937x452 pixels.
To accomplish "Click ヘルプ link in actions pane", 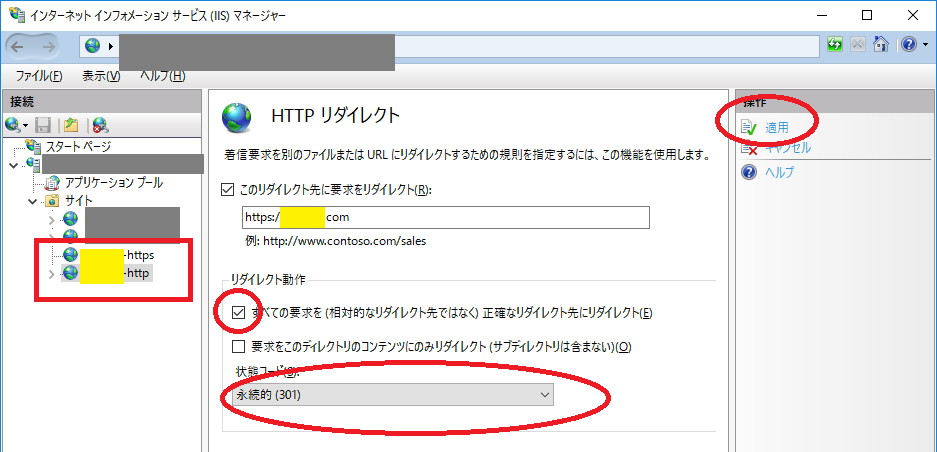I will click(x=780, y=172).
